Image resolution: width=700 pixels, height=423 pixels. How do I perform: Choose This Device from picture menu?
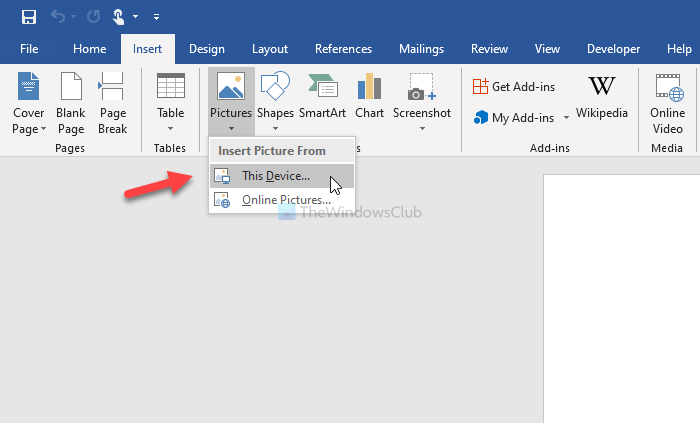(x=275, y=176)
